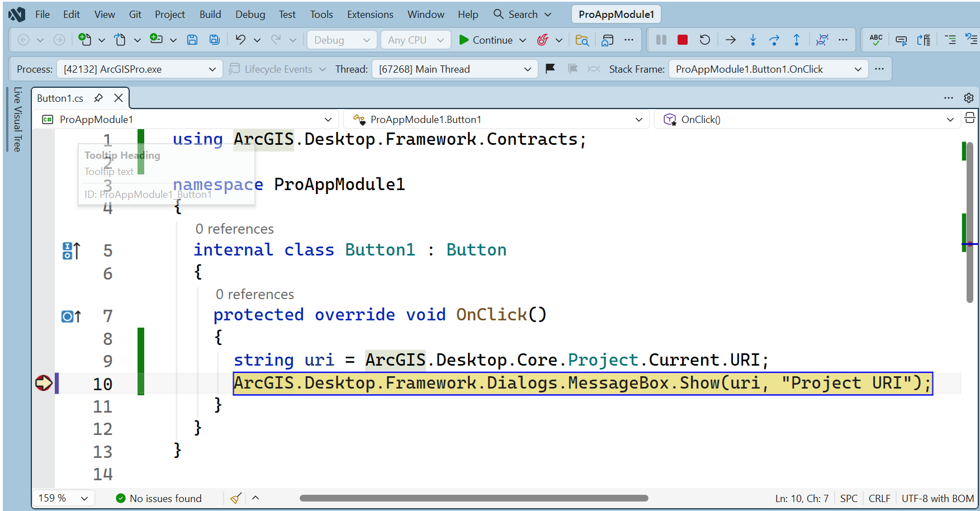Click UTF-8 with BOM encoding indicator
This screenshot has height=511, width=980.
pyautogui.click(x=938, y=498)
